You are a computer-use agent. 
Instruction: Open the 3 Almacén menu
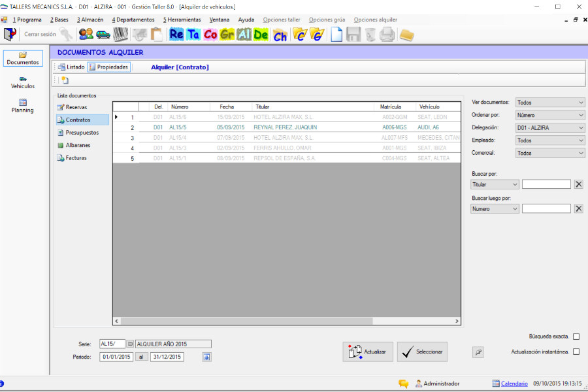[90, 20]
